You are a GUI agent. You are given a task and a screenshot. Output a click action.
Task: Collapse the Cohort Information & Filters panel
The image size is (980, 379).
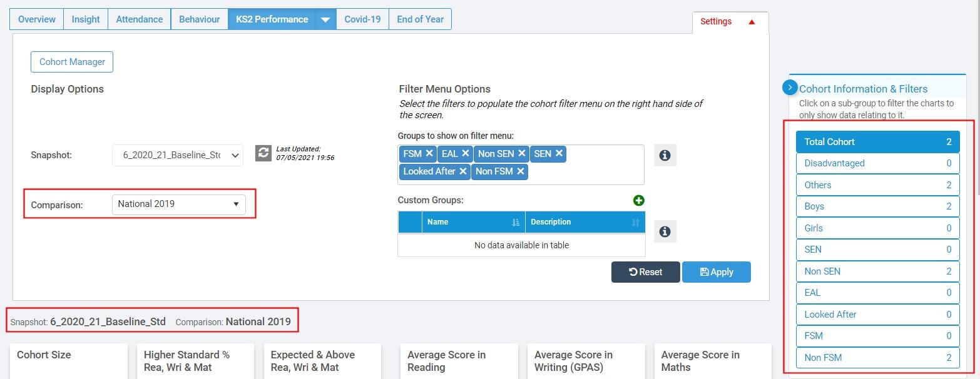[790, 88]
